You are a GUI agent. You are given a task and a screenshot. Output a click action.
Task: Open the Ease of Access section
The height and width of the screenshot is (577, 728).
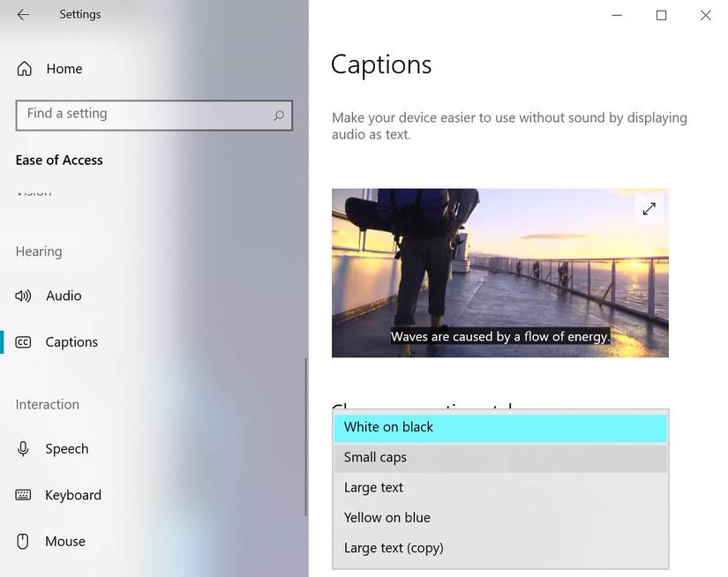58,160
